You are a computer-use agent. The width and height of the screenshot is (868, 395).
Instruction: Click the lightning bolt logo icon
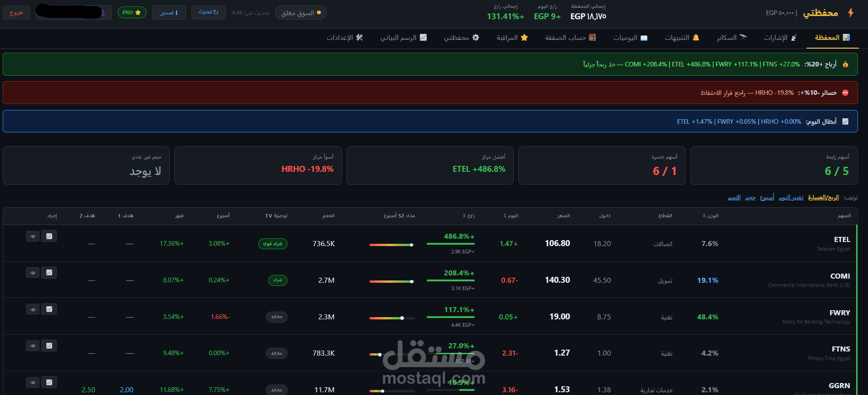point(851,13)
